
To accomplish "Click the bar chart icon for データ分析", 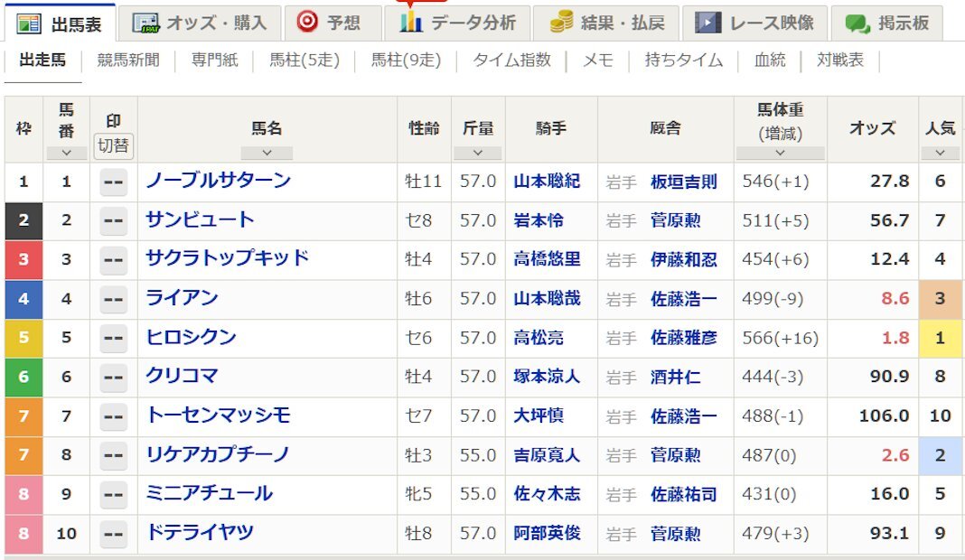I will [411, 23].
